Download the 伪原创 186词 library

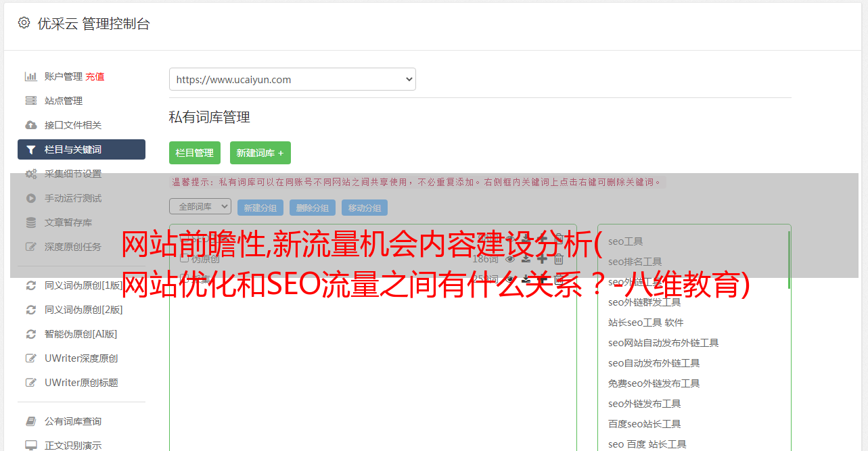(x=526, y=259)
